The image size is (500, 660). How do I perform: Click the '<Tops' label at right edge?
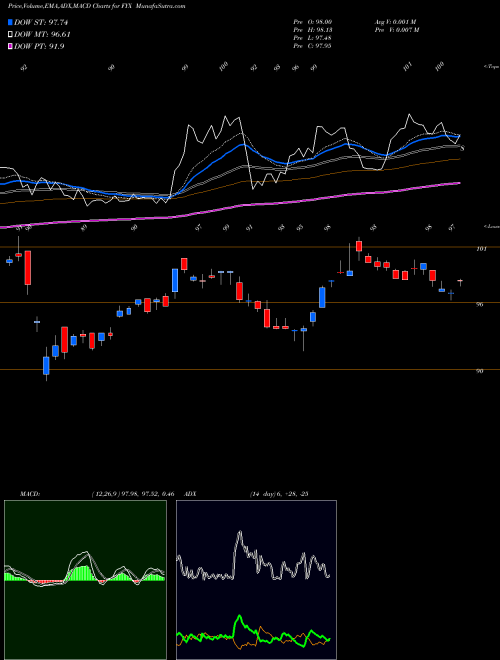click(491, 67)
